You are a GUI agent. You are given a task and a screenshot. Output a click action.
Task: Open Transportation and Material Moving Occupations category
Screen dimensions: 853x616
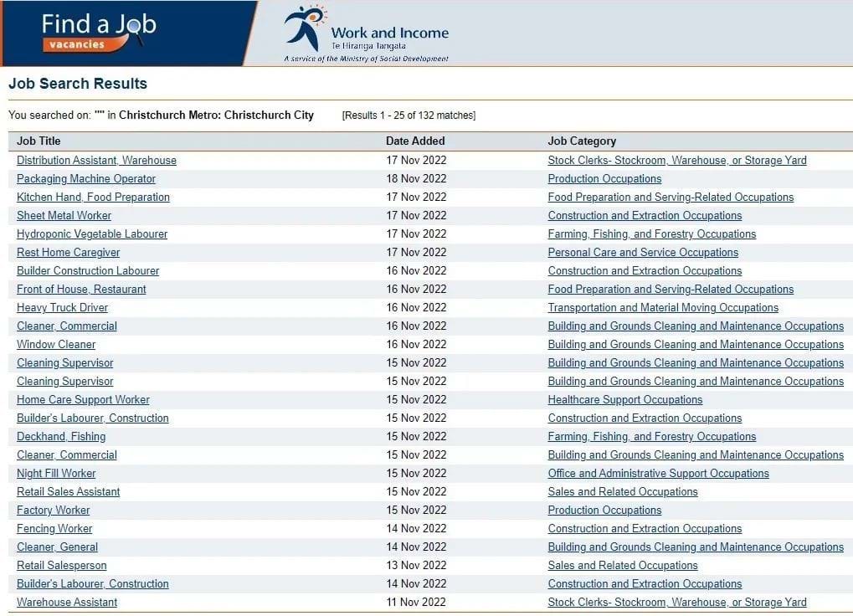663,308
